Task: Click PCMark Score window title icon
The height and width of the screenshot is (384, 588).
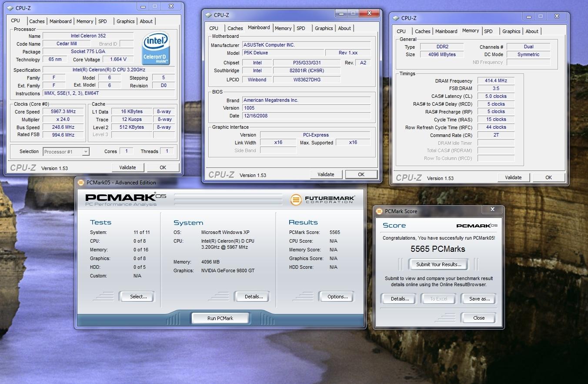Action: coord(379,211)
